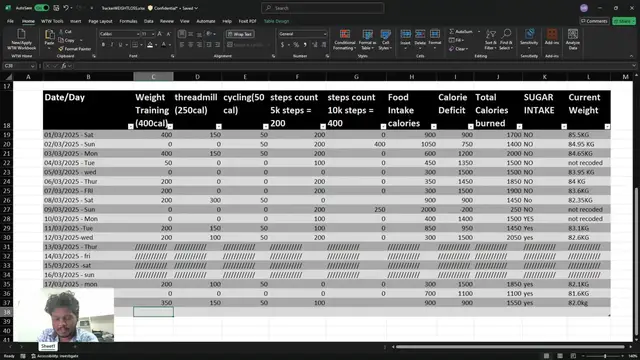640x360 pixels.
Task: Apply the Fill Color bucket swatch
Action: click(150, 45)
